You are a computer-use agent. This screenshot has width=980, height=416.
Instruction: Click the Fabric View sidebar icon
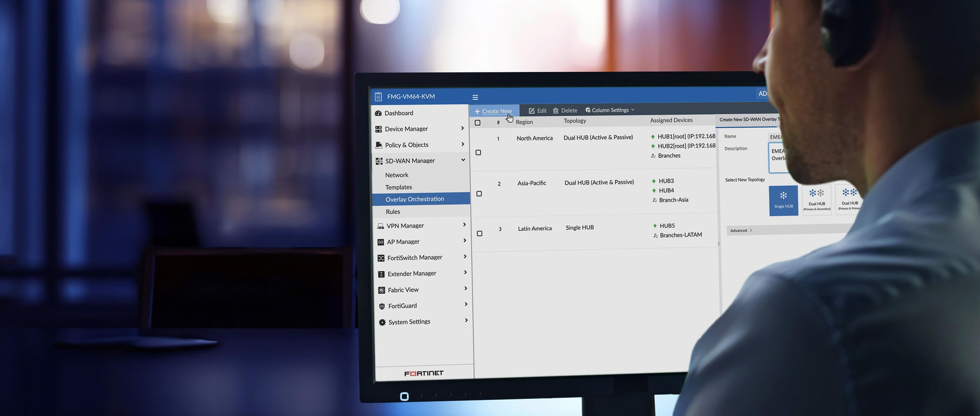coord(382,290)
